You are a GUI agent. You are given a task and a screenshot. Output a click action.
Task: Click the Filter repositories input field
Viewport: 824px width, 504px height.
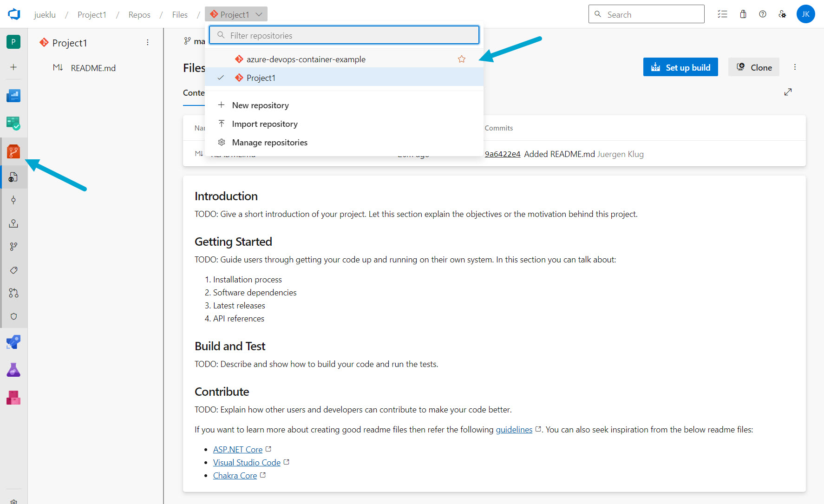344,36
